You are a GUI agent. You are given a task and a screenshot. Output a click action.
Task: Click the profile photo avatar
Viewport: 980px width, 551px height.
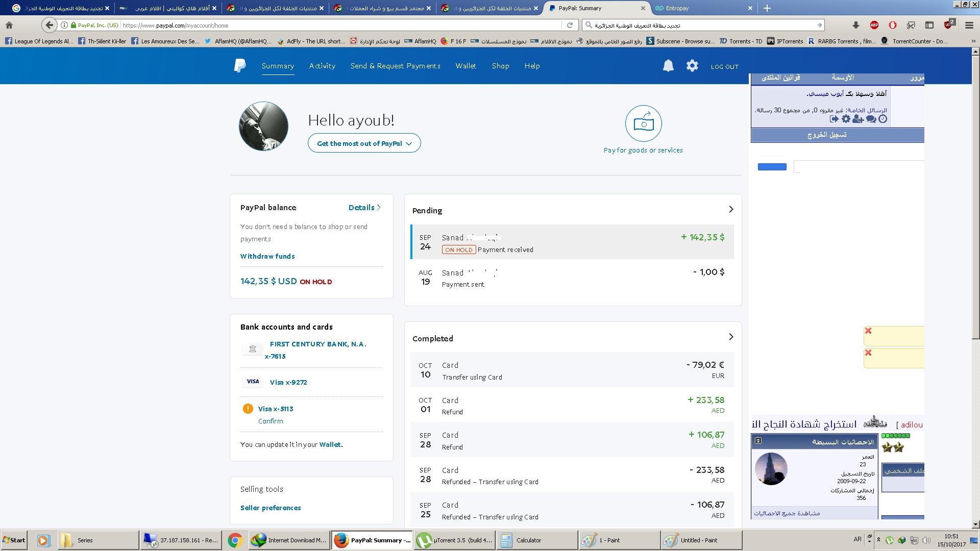click(x=263, y=126)
